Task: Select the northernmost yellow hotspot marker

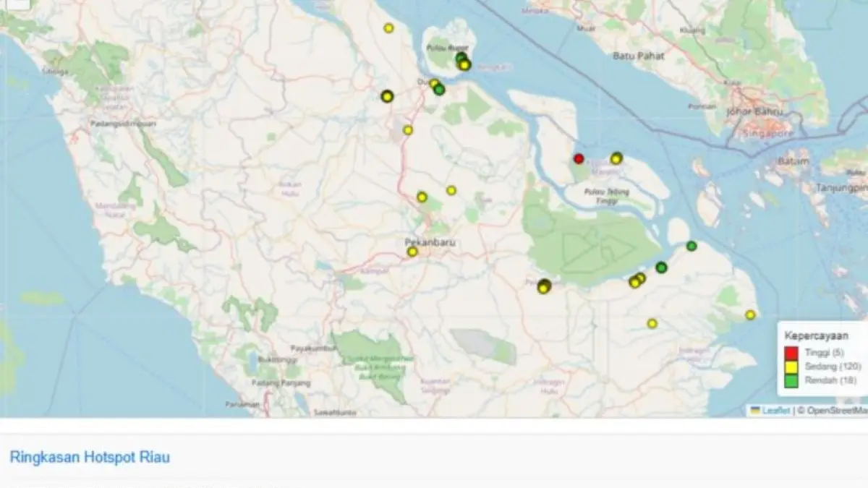Action: pyautogui.click(x=388, y=28)
